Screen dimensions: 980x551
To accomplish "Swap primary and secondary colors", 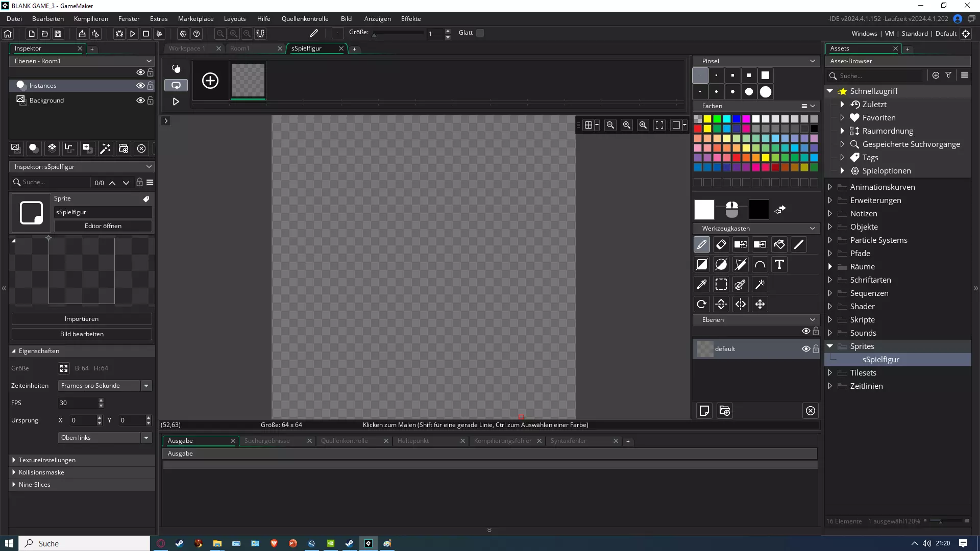I will [x=780, y=210].
